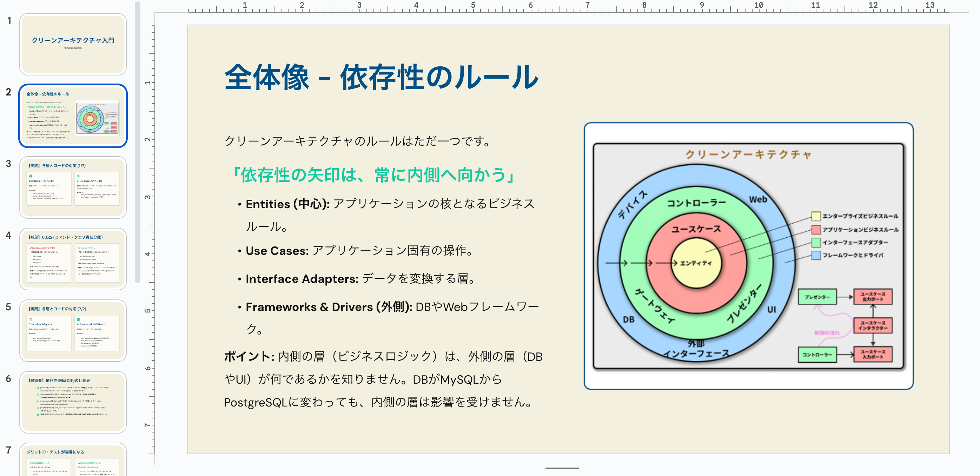Select slide 3 thumbnail 各層とコードの対応 (1/2)
This screenshot has width=980, height=476.
pos(73,187)
